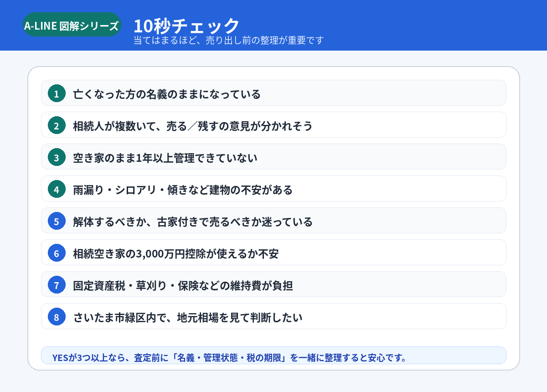The image size is (547, 392).
Task: Click the green number 1 circle
Action: point(57,93)
